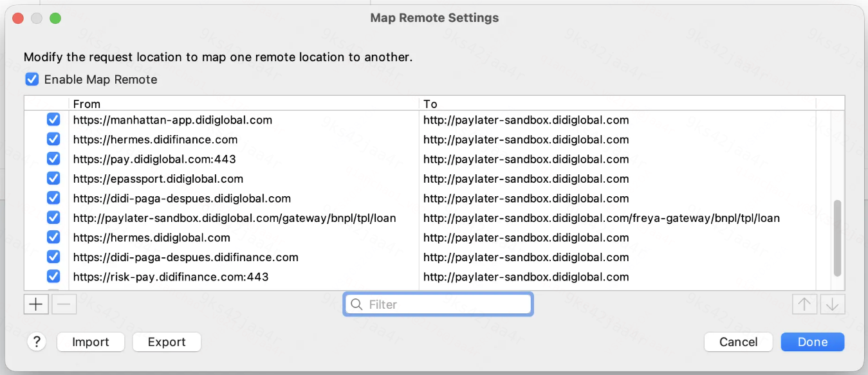Click the plus icon to add mapping

pyautogui.click(x=36, y=304)
